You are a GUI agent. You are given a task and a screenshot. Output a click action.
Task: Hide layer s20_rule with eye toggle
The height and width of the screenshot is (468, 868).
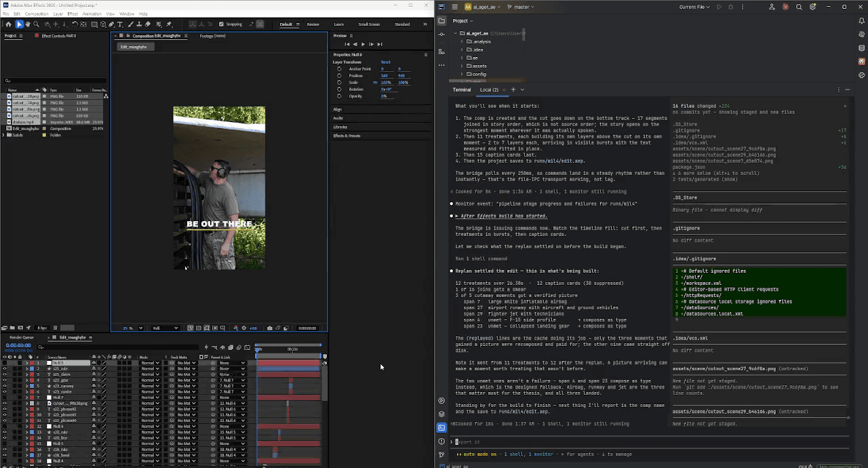(5, 432)
